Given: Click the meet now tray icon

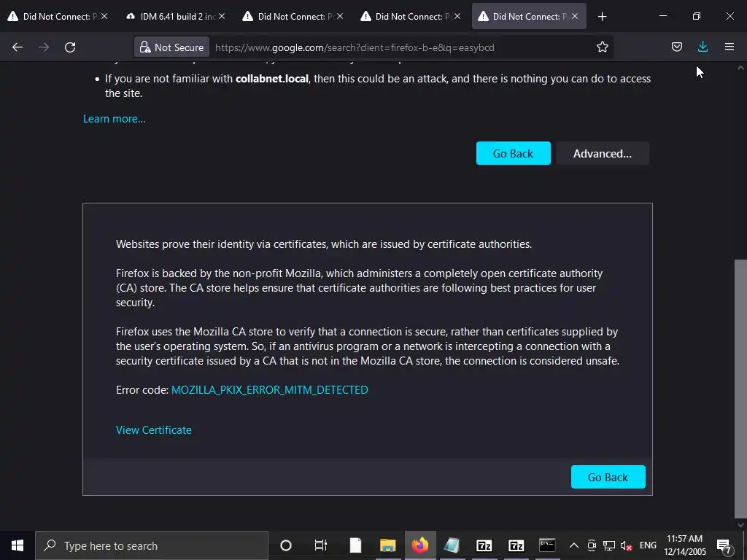Looking at the screenshot, I should click(x=592, y=545).
